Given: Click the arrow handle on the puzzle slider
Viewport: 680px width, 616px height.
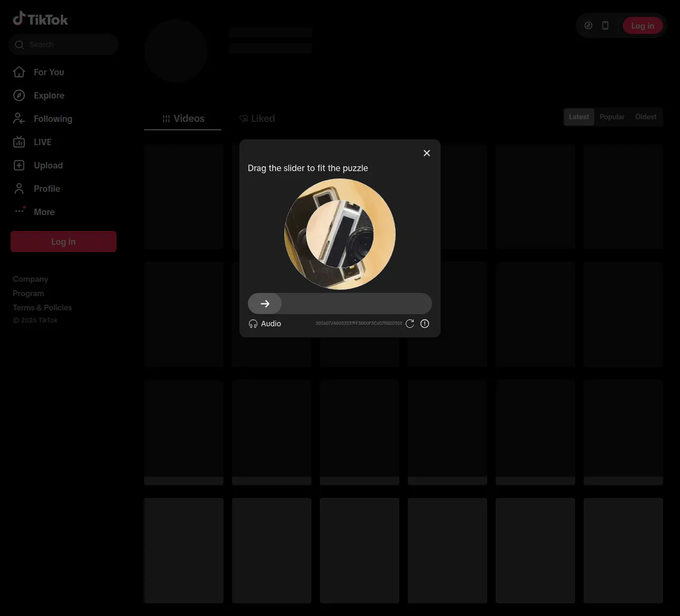Looking at the screenshot, I should tap(265, 303).
